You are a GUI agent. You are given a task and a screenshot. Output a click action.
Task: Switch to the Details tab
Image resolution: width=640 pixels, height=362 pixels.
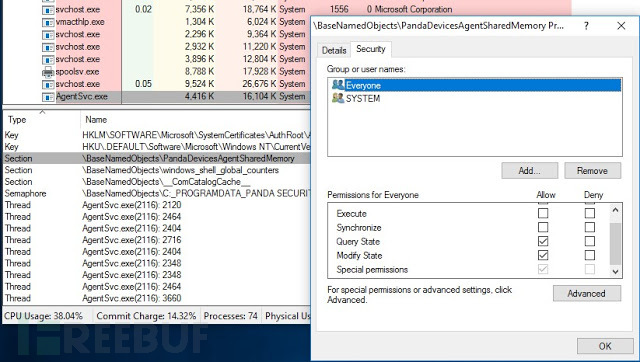click(334, 50)
